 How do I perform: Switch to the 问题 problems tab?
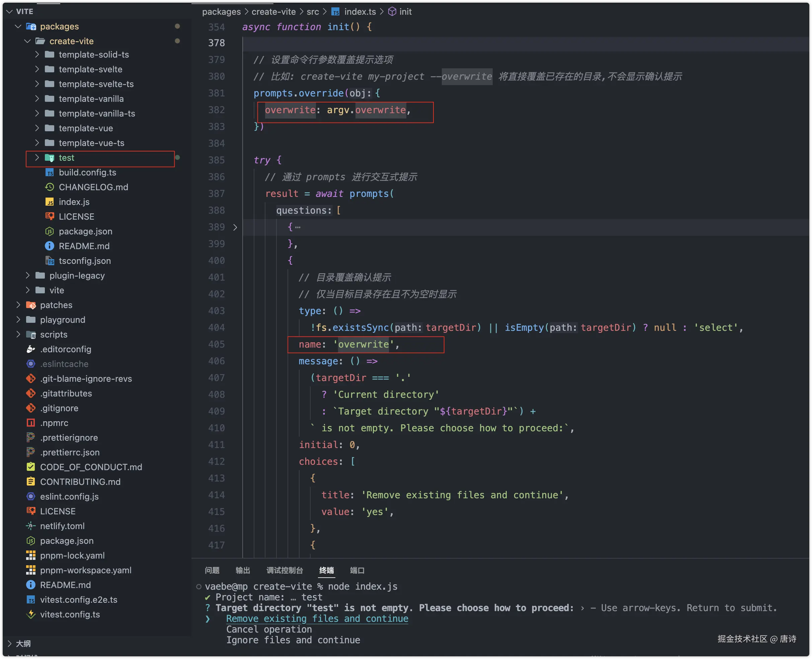click(212, 570)
